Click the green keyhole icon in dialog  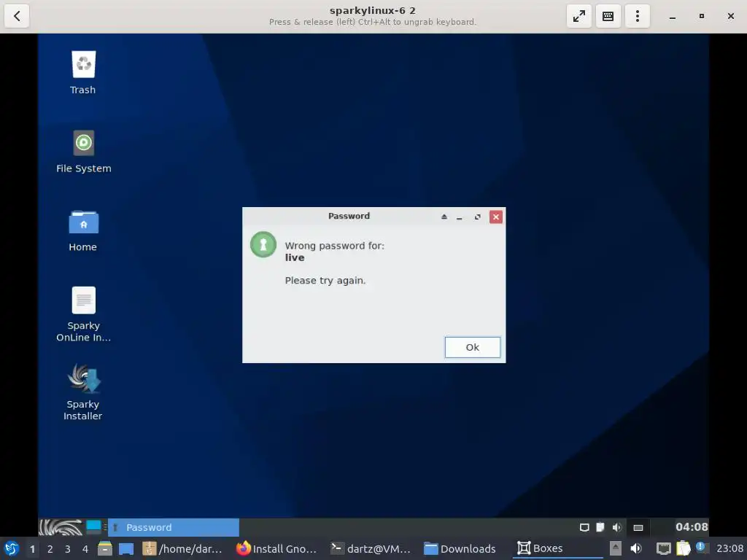pos(263,244)
